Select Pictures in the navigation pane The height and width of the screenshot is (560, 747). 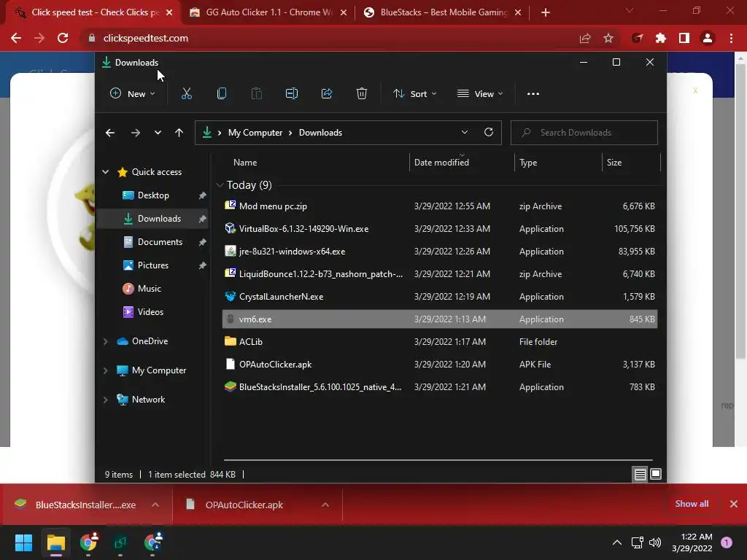click(x=152, y=265)
